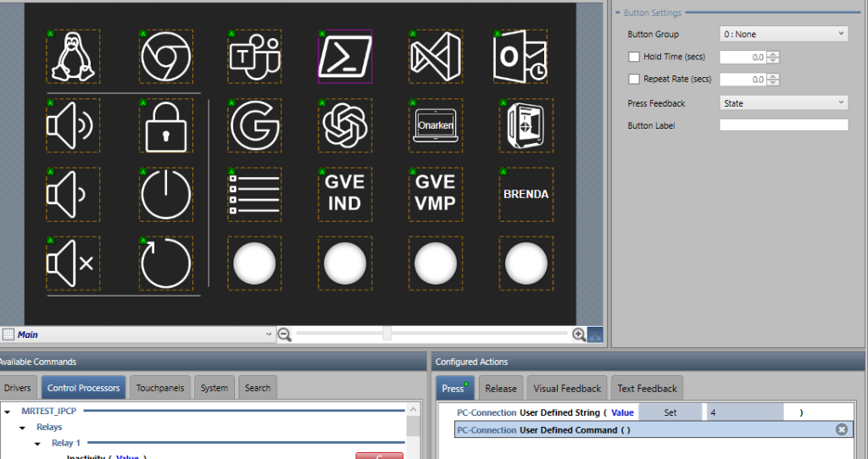Screen dimensions: 868x459
Task: Select the Outlook button
Action: (520, 57)
